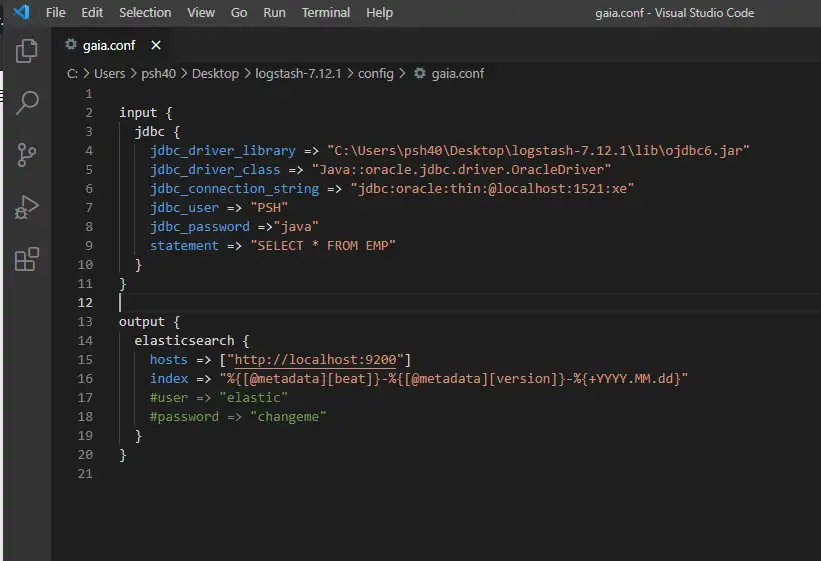
Task: Click the Desktop breadcrumb segment
Action: coord(215,73)
